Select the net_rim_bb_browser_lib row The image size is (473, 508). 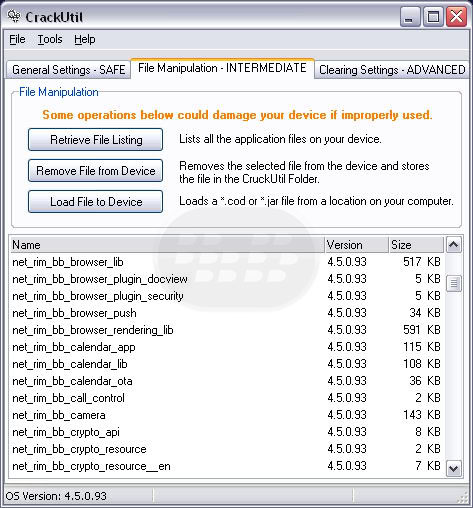[227, 262]
